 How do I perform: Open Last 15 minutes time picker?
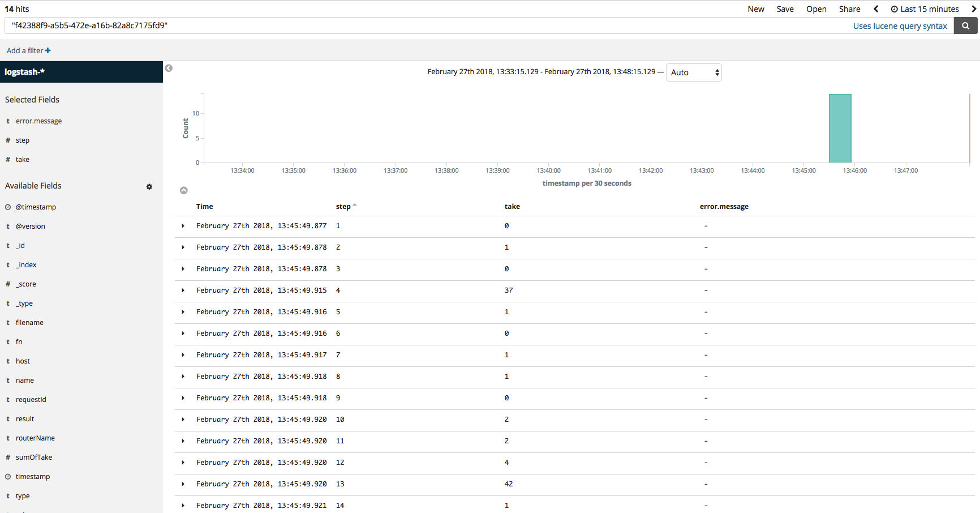click(x=925, y=9)
